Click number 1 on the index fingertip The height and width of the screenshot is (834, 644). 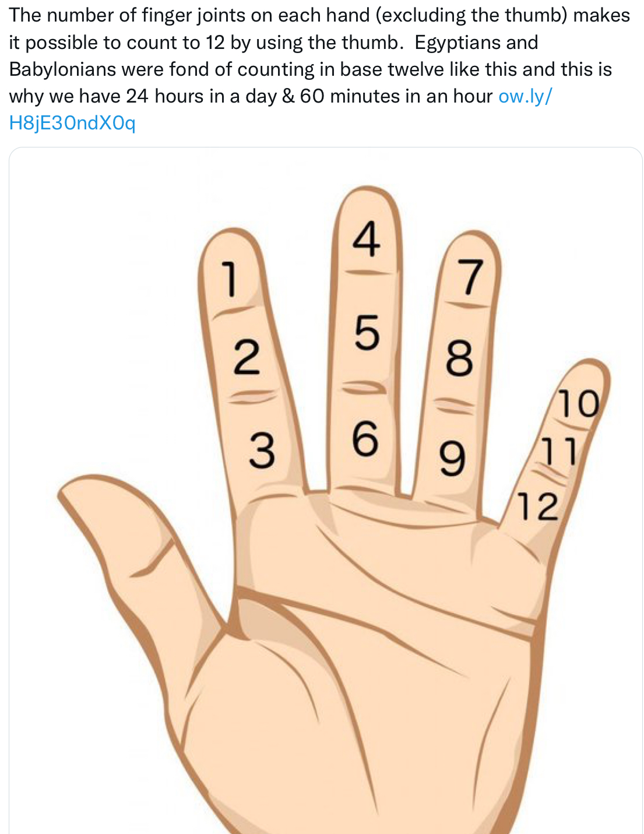click(x=230, y=279)
